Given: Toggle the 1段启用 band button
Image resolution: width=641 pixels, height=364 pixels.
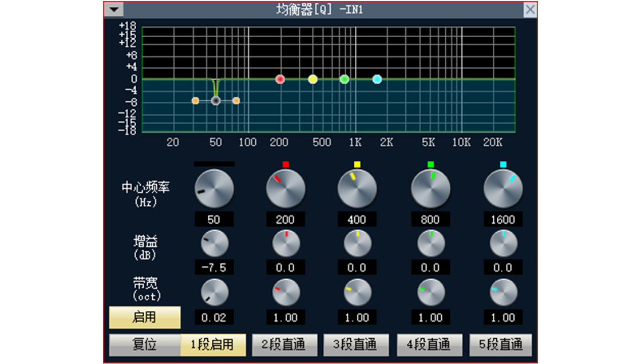Looking at the screenshot, I should click(213, 345).
